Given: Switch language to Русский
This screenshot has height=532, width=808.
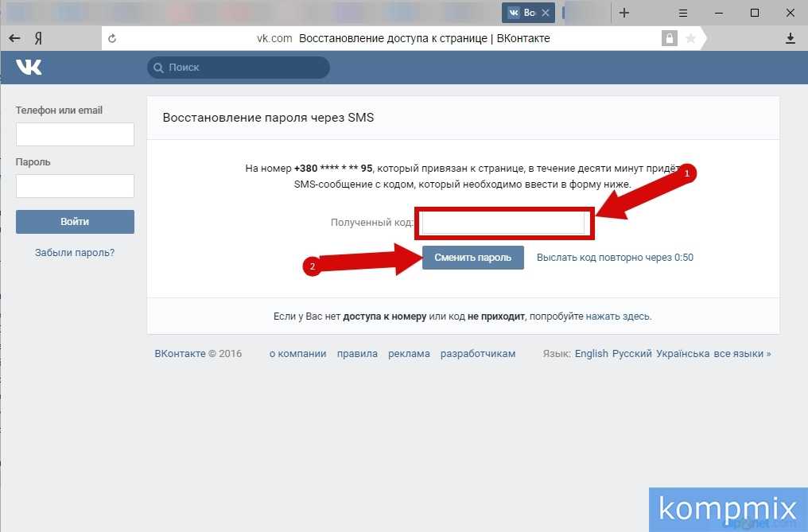Looking at the screenshot, I should tap(631, 354).
